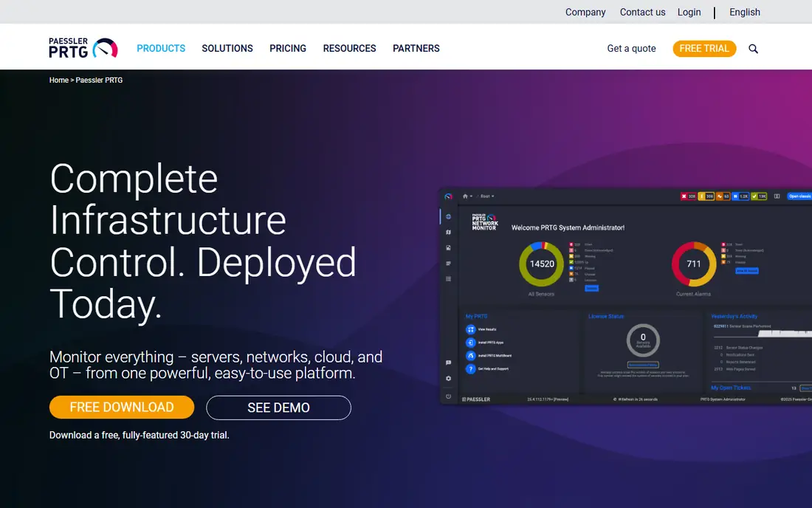The image size is (812, 508).
Task: Click the search magnifier icon in header
Action: point(753,49)
